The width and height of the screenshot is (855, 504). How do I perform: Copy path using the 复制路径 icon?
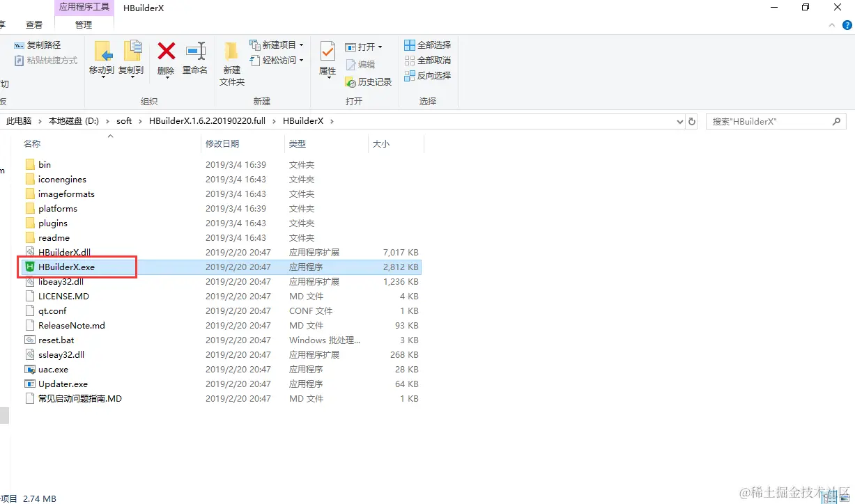(40, 44)
